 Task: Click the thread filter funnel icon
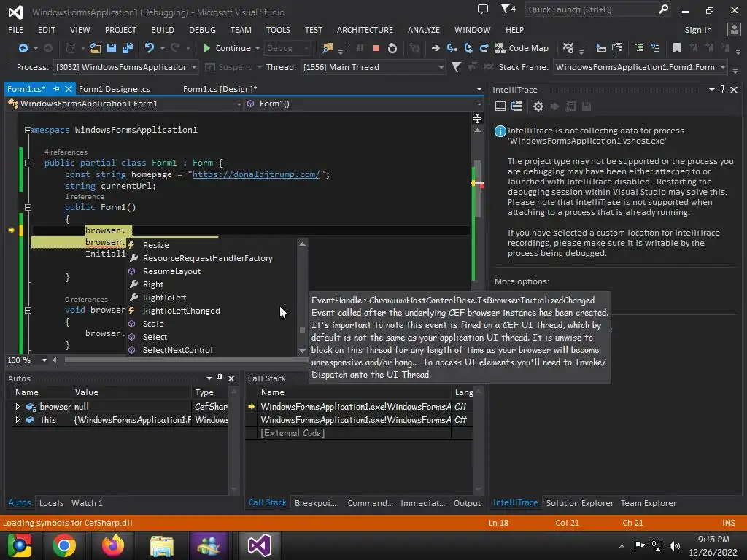456,67
